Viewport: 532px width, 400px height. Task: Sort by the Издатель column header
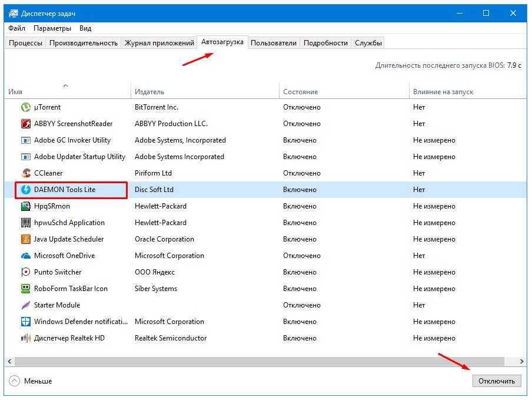click(x=205, y=90)
